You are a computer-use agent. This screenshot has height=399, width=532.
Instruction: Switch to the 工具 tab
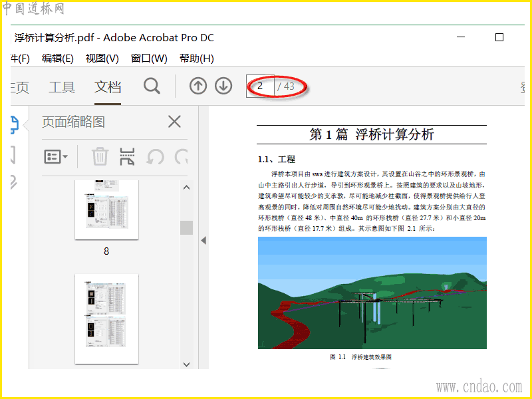pyautogui.click(x=62, y=87)
